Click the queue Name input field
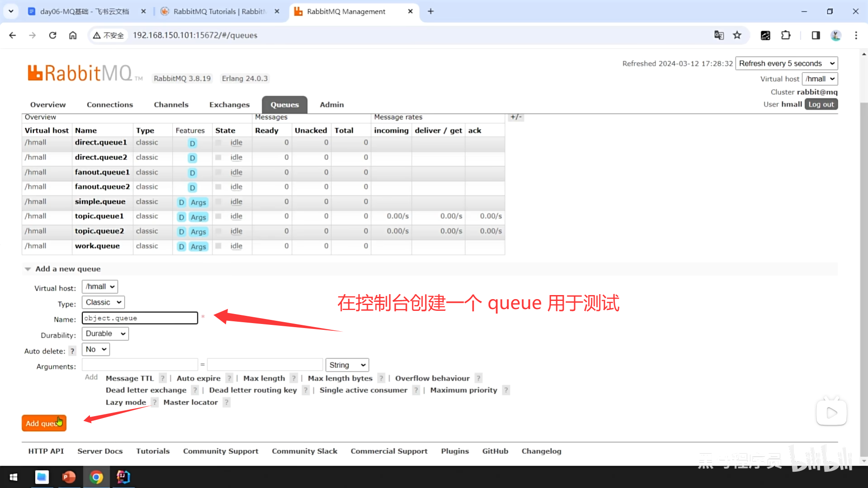Image resolution: width=868 pixels, height=488 pixels. click(x=140, y=318)
